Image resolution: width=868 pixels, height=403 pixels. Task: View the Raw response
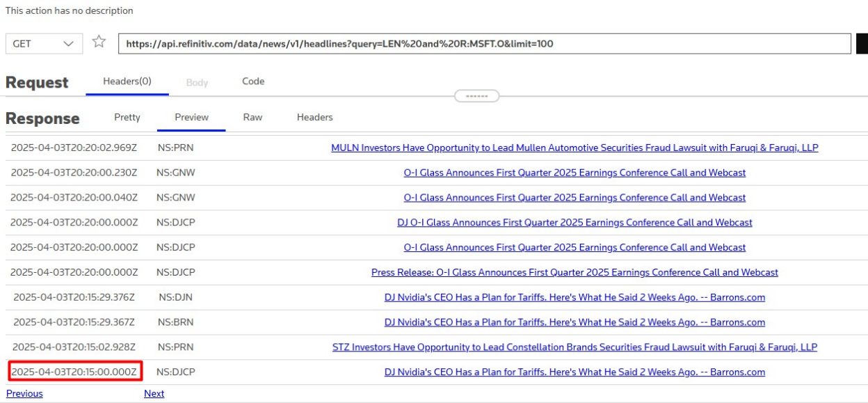click(252, 117)
